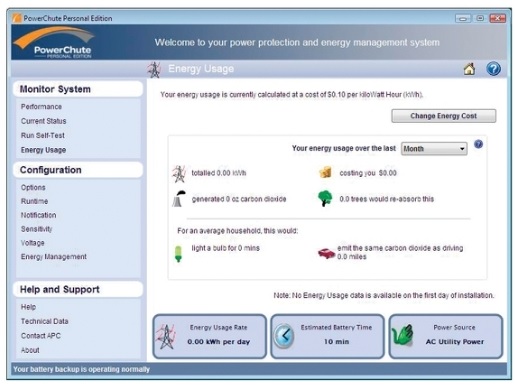This screenshot has width=515, height=387.
Task: Open Energy Management settings
Action: 54,257
